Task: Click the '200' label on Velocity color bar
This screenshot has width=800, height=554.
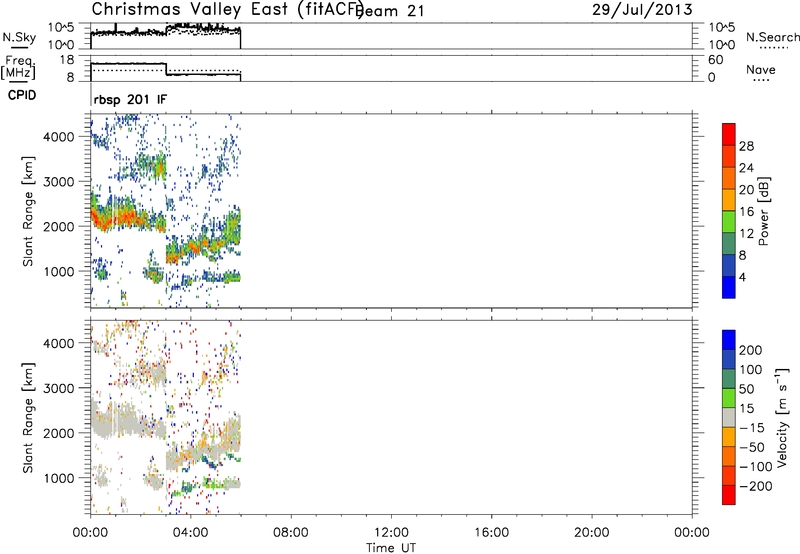Action: click(751, 350)
